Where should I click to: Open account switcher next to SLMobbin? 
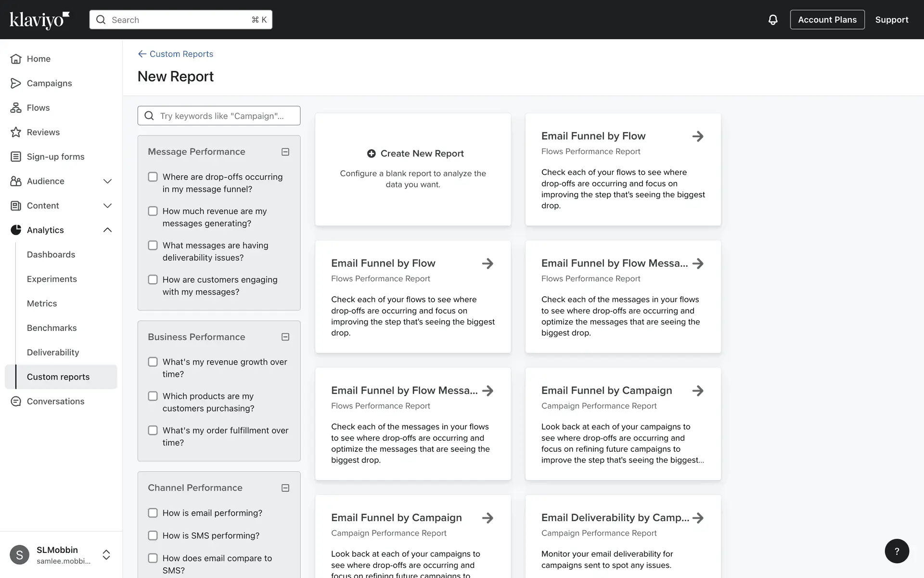pos(106,555)
